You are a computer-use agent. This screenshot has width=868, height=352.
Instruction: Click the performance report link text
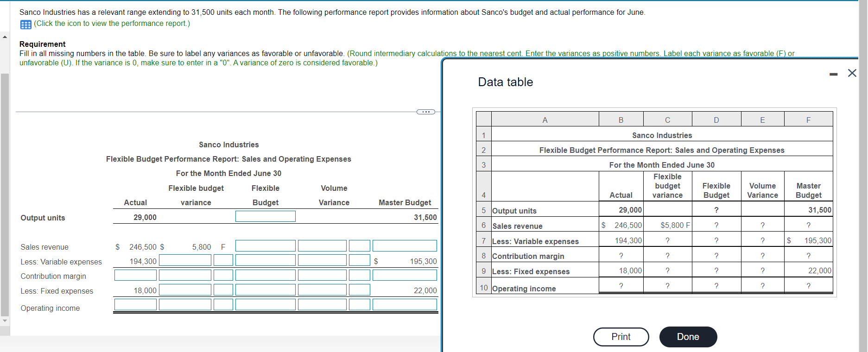[112, 24]
